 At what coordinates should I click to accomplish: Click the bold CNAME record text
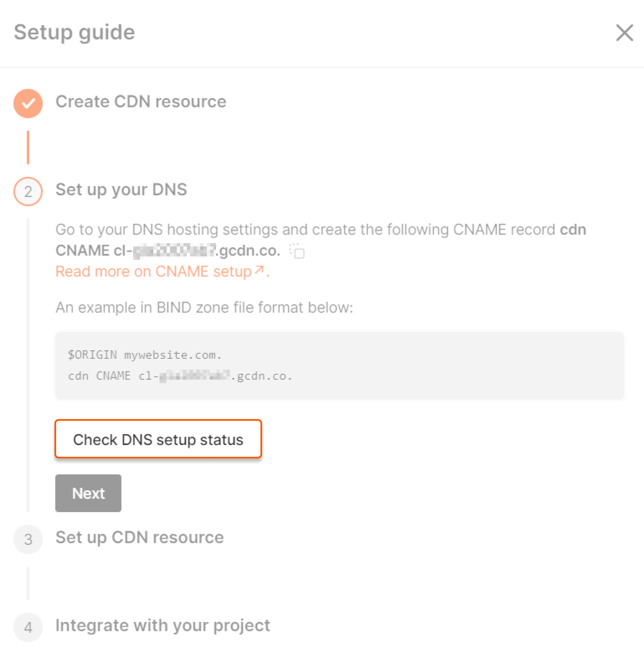[x=168, y=251]
